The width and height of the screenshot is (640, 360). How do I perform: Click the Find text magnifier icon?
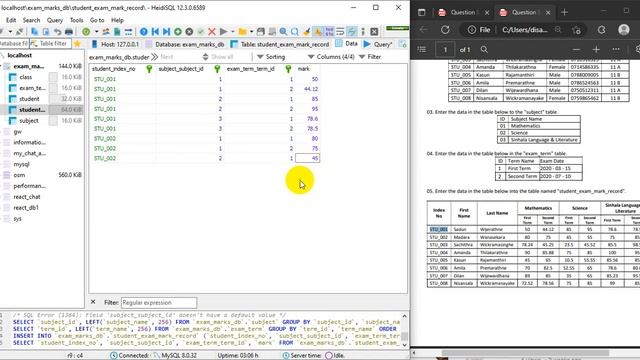[x=283, y=31]
